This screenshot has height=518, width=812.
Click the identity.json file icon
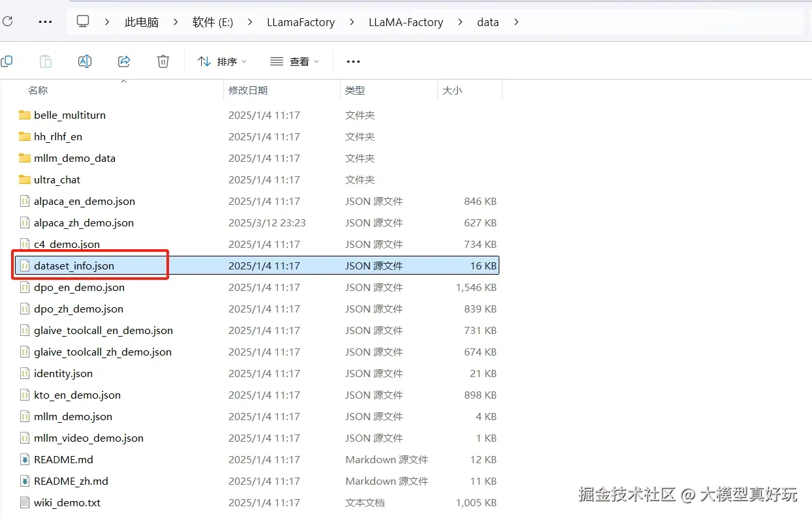click(25, 373)
